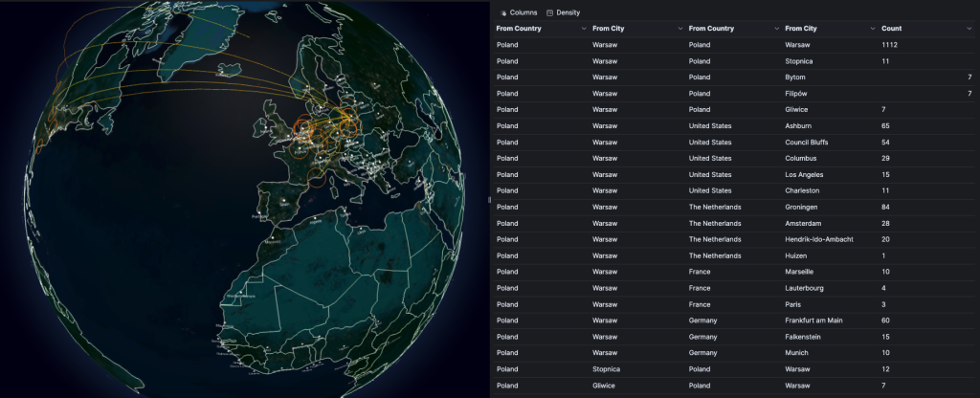The width and height of the screenshot is (980, 398).
Task: Select the count 20 in Hendrik-Ido-Ambacht row
Action: (x=885, y=239)
